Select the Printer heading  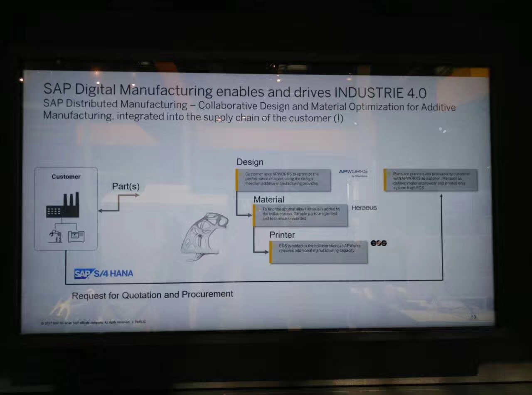[x=282, y=235]
